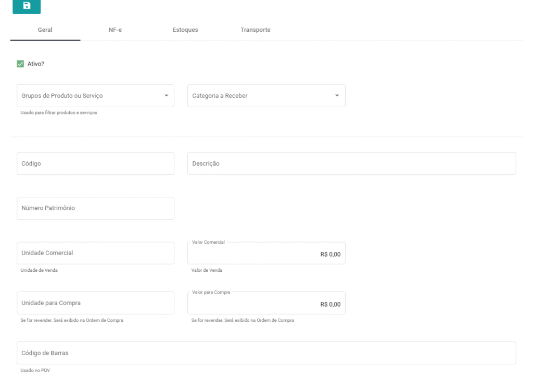The image size is (533, 392).
Task: Go to the Estoques tab
Action: [x=185, y=30]
